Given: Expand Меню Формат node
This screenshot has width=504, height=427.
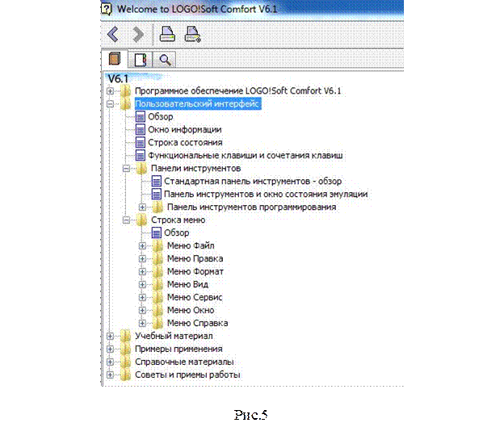Looking at the screenshot, I should [142, 271].
